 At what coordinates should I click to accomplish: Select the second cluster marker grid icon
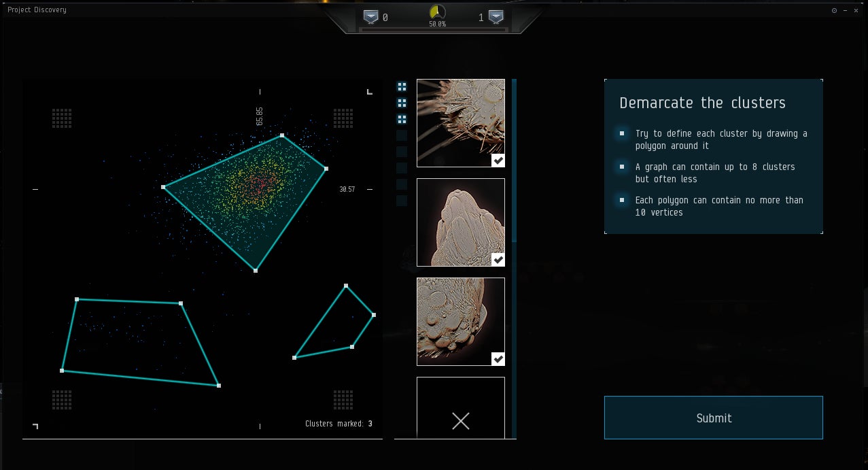click(402, 103)
